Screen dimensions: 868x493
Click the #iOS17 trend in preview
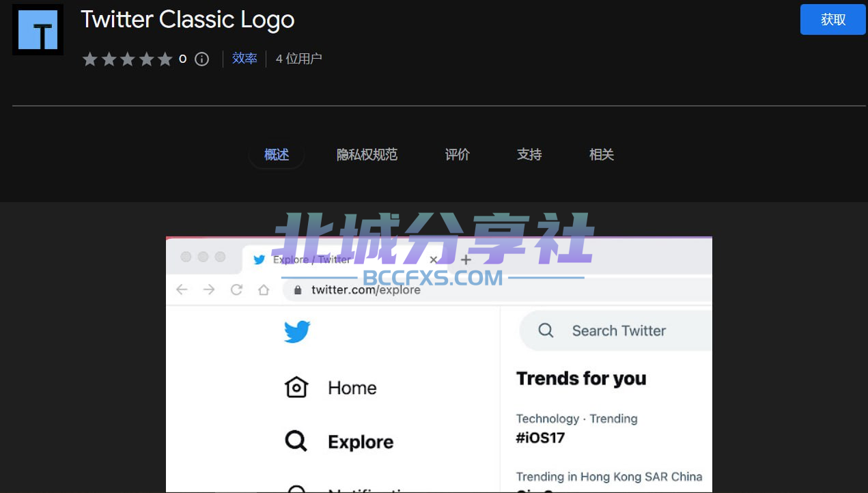(541, 438)
